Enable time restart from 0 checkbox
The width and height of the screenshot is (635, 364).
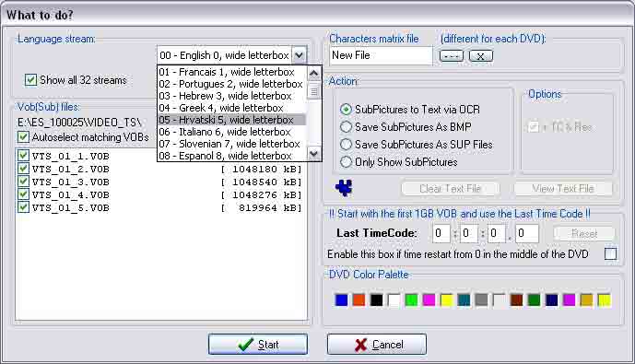pyautogui.click(x=610, y=253)
